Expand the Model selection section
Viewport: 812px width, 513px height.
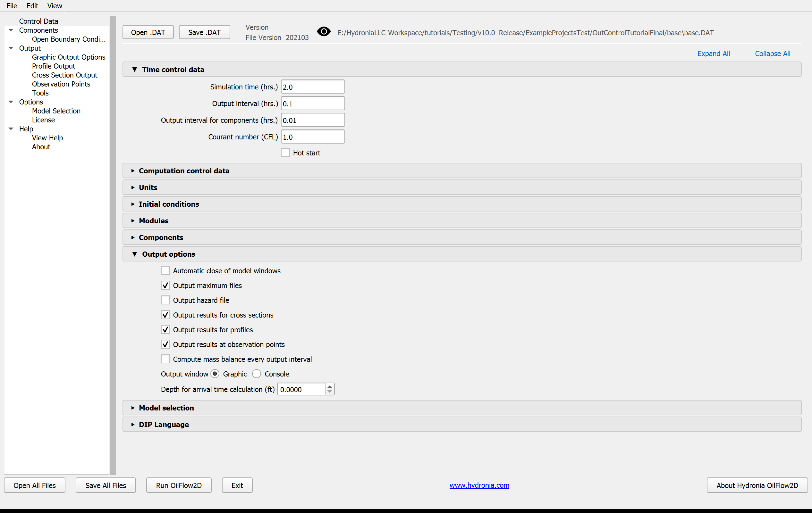click(461, 408)
